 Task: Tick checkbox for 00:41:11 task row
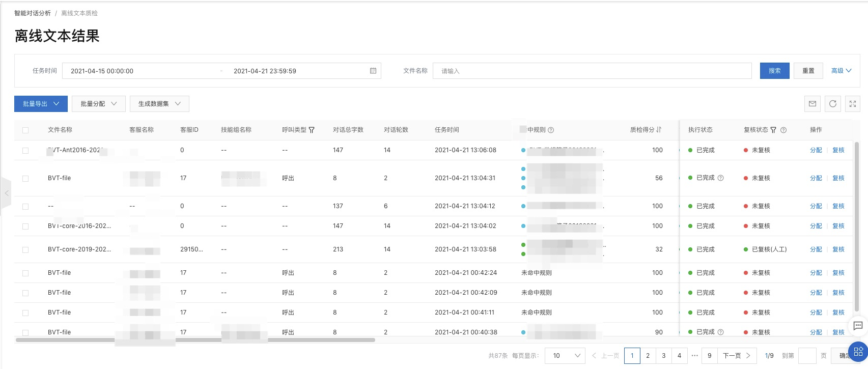click(25, 313)
